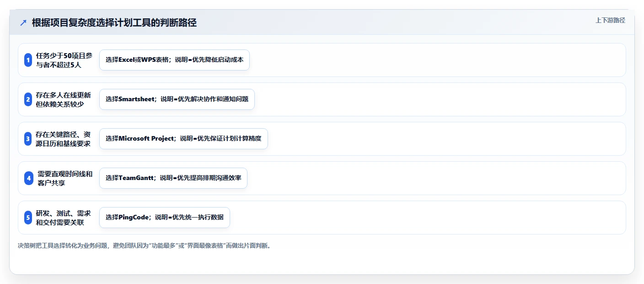Image resolution: width=644 pixels, height=284 pixels.
Task: Select condition 存在关键路径、资源日历和基线要求
Action: coord(63,139)
